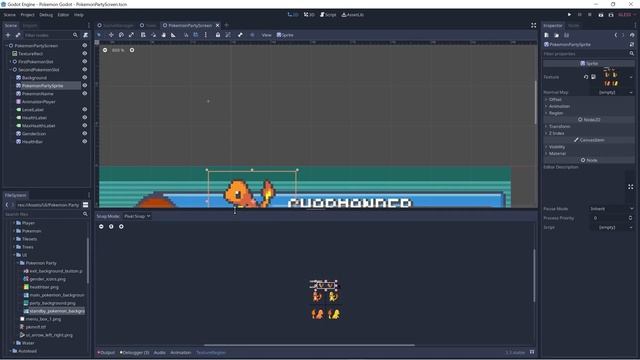640x360 pixels.
Task: Click the Texture sprite sheet preview thumbnail
Action: [611, 77]
